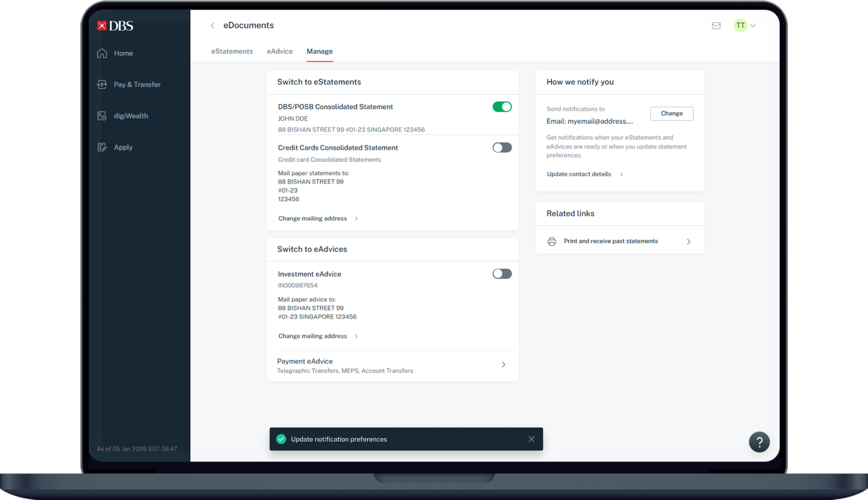Viewport: 868px width, 500px height.
Task: Enable Credit Cards Consolidated Statement toggle
Action: (502, 148)
